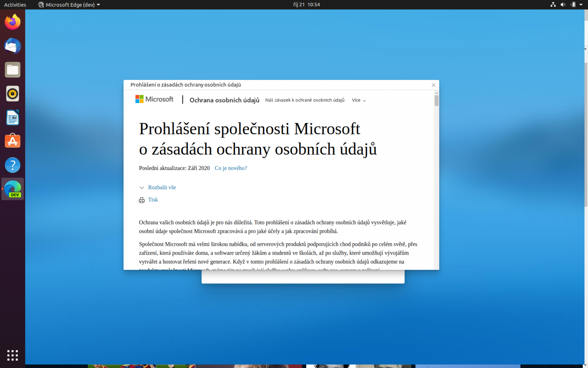Click the volume icon in the top bar
The width and height of the screenshot is (588, 368).
pyautogui.click(x=563, y=5)
